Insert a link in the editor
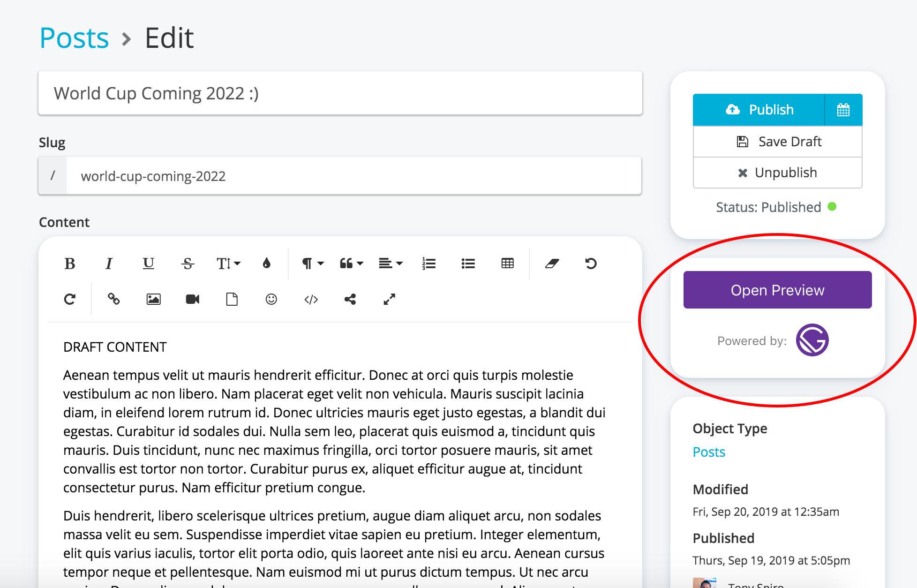Screen dimensions: 917x588 (114, 299)
